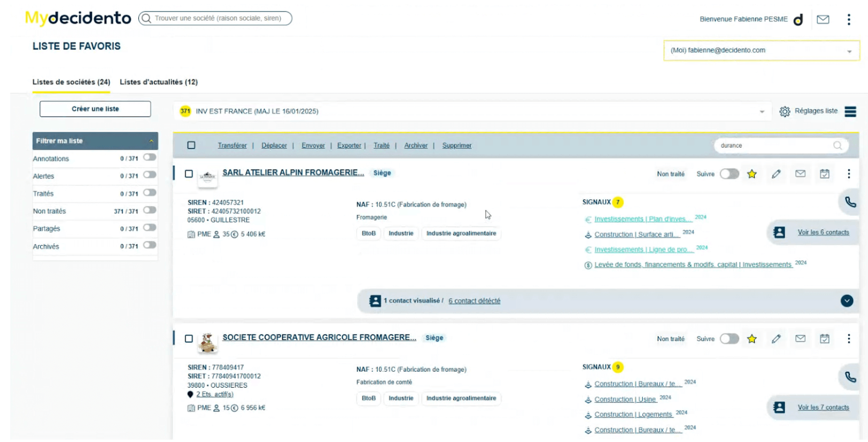Edit annotation pencil for SARL Atelier Alpin Fromagerie

[776, 174]
